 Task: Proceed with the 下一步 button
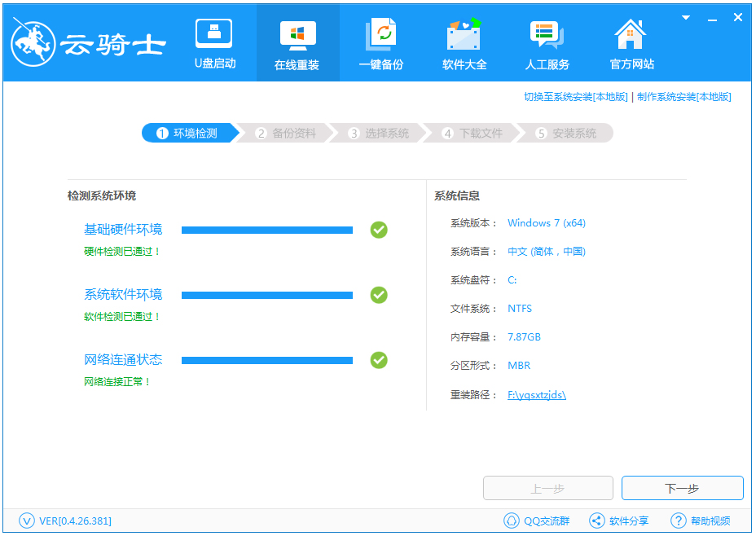[x=682, y=488]
